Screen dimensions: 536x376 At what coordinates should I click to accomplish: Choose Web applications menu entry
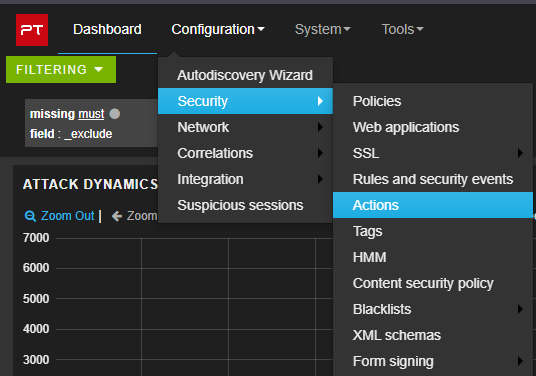(433, 127)
